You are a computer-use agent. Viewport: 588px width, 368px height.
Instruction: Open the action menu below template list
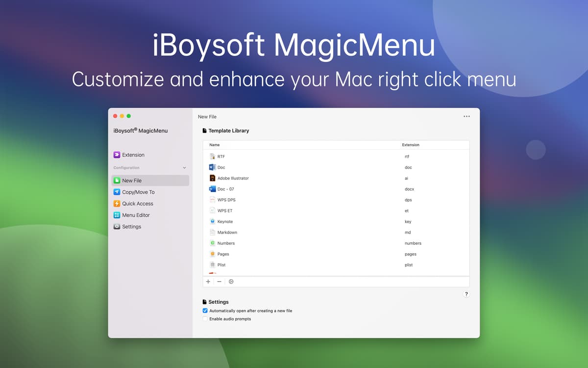(231, 282)
